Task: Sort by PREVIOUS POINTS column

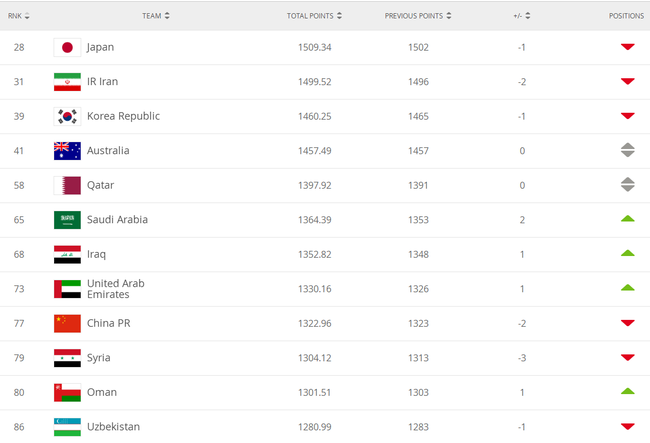Action: point(418,16)
